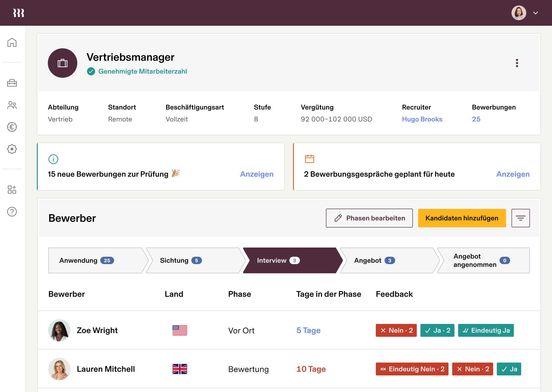The width and height of the screenshot is (552, 392).
Task: Expand the user profile chevron dropdown
Action: pos(535,13)
